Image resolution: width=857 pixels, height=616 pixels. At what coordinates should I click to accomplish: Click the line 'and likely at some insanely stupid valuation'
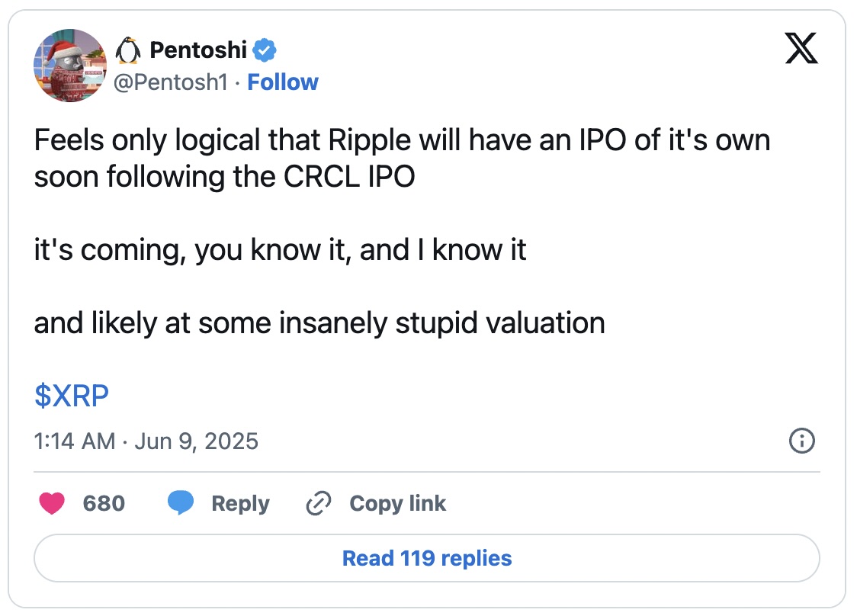(x=319, y=323)
